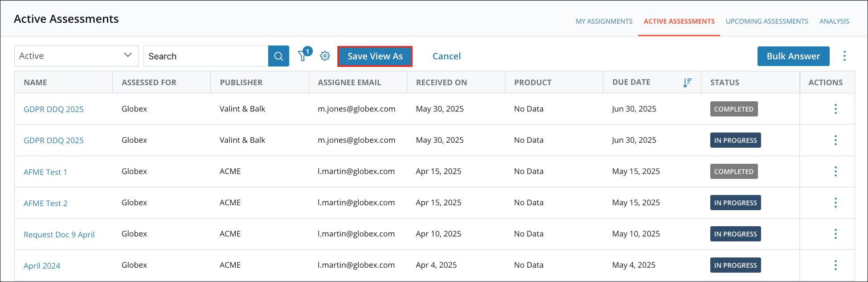Screen dimensions: 868x282
Task: Open actions menu for Request Doc 9 April
Action: click(x=835, y=234)
